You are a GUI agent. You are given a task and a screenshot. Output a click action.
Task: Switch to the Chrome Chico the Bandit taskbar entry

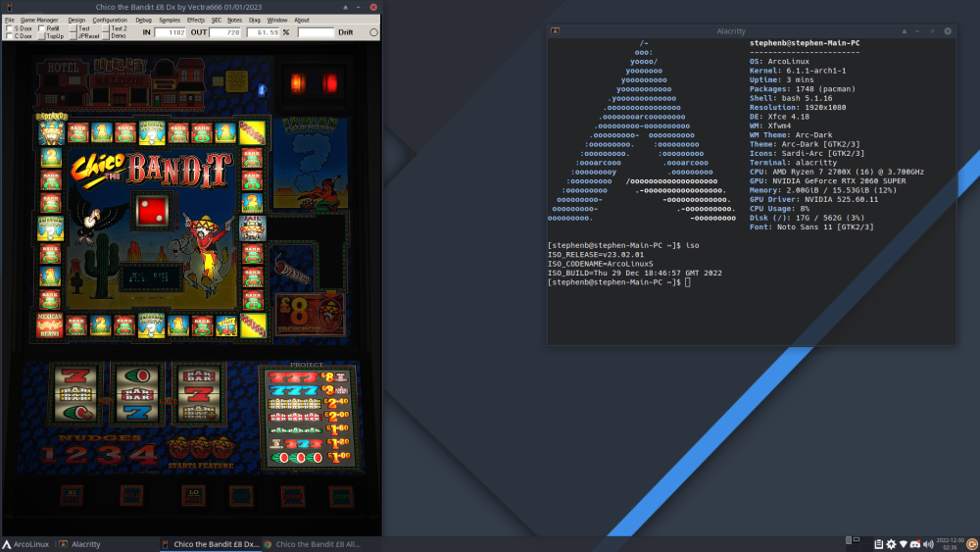click(x=313, y=544)
